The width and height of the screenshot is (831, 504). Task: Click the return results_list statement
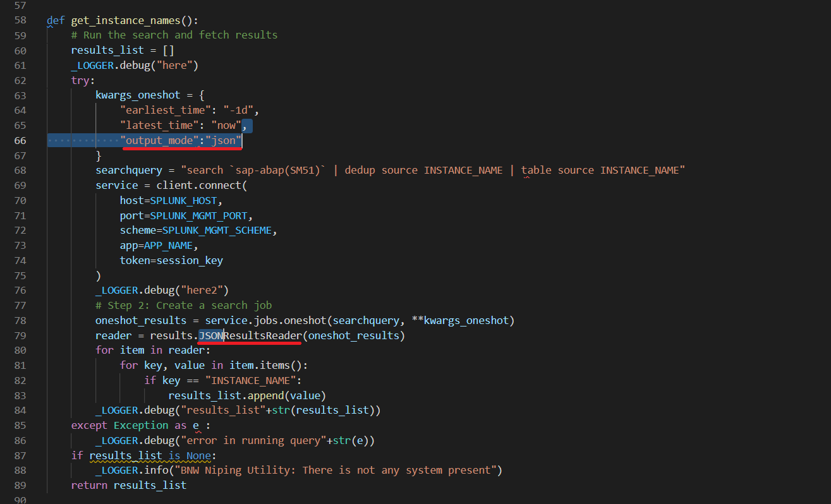[128, 485]
